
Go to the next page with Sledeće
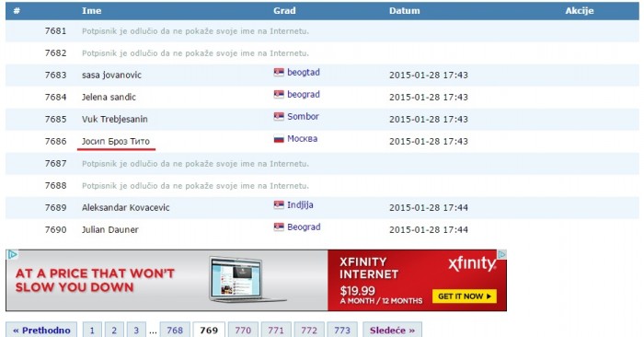pos(392,331)
